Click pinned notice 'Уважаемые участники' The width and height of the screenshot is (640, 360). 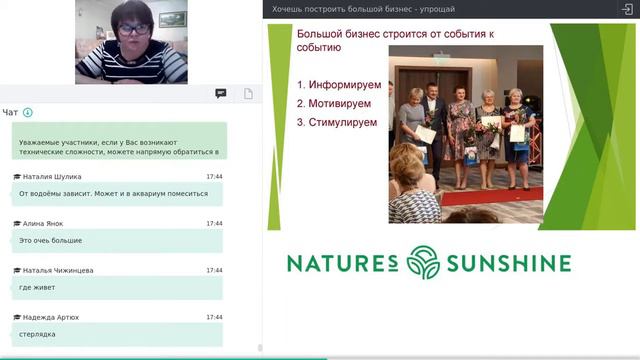click(x=119, y=141)
